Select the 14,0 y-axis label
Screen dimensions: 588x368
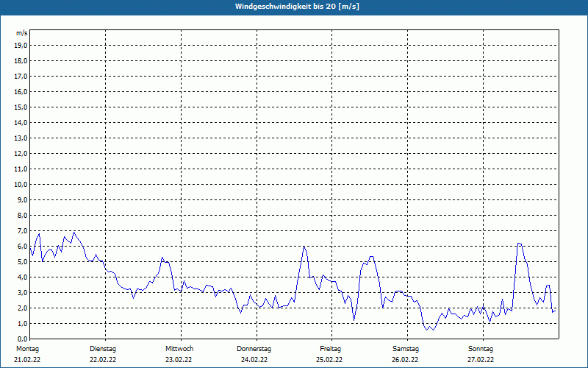point(21,122)
